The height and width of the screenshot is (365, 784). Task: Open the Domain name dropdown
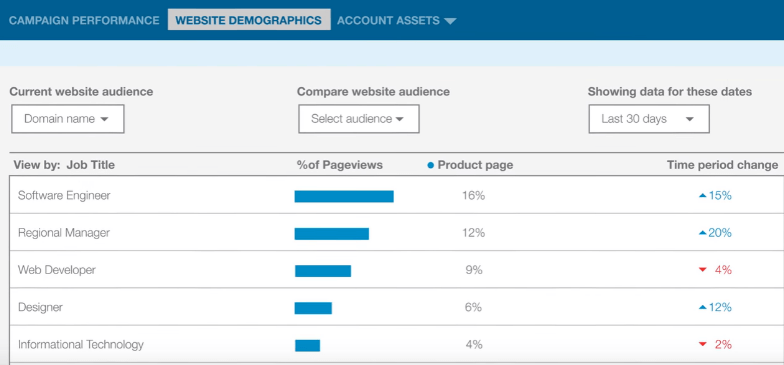click(68, 119)
